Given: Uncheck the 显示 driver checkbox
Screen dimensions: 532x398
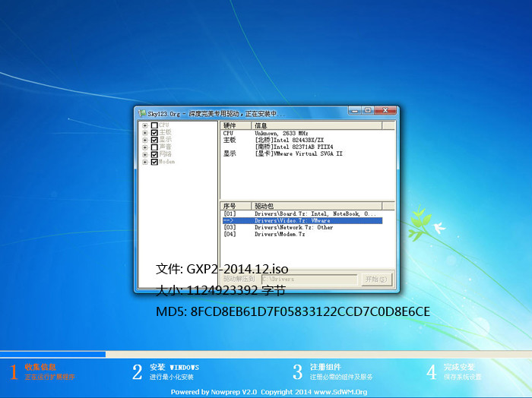Looking at the screenshot, I should pyautogui.click(x=154, y=140).
